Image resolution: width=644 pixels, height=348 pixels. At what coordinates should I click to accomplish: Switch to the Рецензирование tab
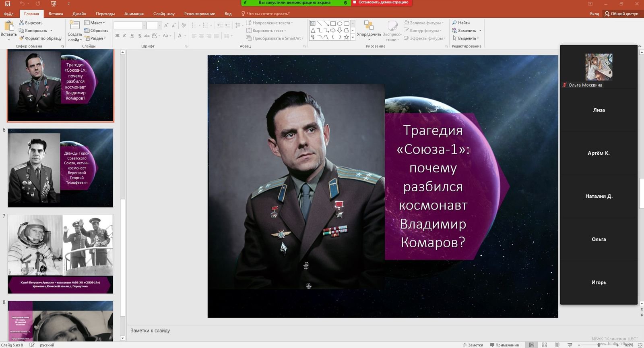[x=200, y=14]
